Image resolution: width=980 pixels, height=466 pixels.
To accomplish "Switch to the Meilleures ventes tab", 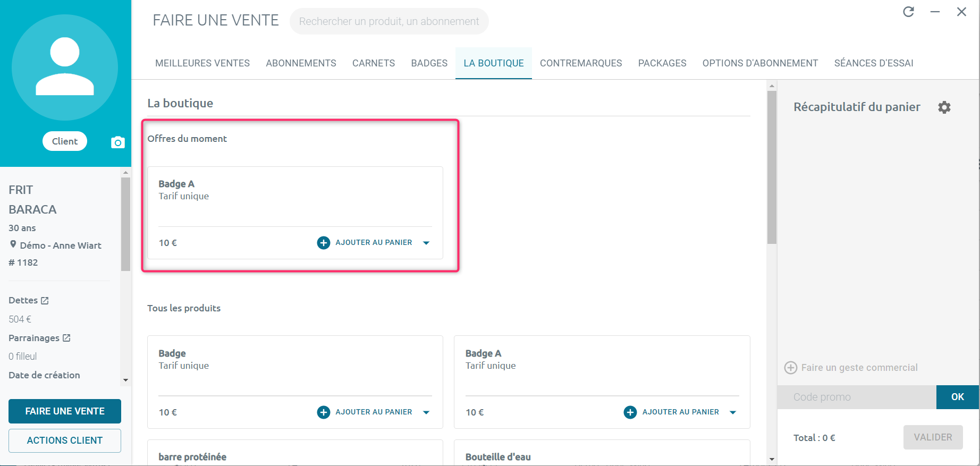I will 202,63.
